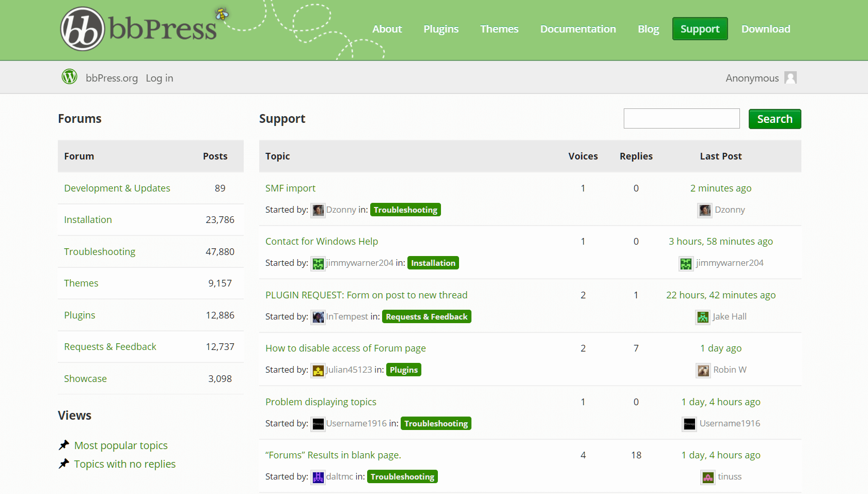868x494 pixels.
Task: Click the tinuss username link
Action: (x=730, y=476)
